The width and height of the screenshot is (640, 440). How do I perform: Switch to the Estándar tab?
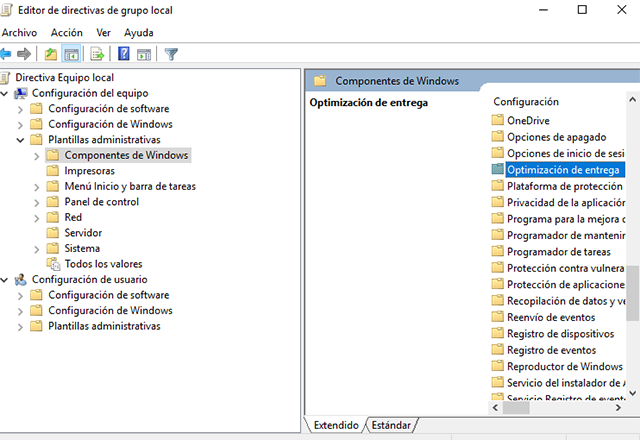pos(390,425)
